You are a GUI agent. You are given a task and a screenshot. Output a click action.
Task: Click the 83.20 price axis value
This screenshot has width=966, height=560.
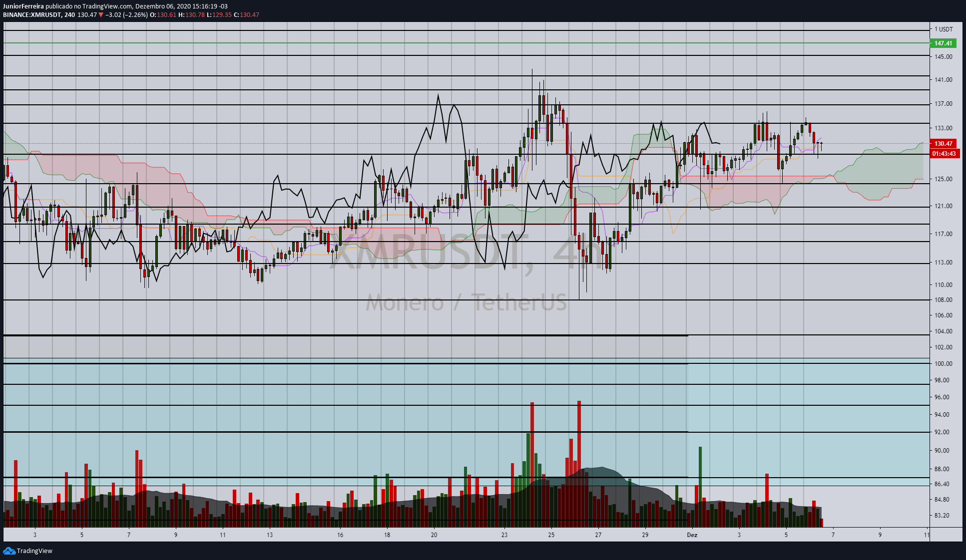click(942, 516)
